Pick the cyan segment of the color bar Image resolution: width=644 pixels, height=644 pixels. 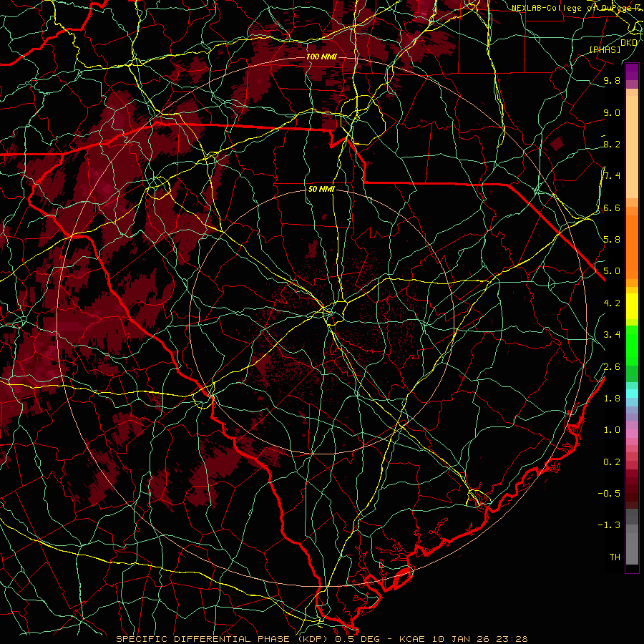point(632,393)
